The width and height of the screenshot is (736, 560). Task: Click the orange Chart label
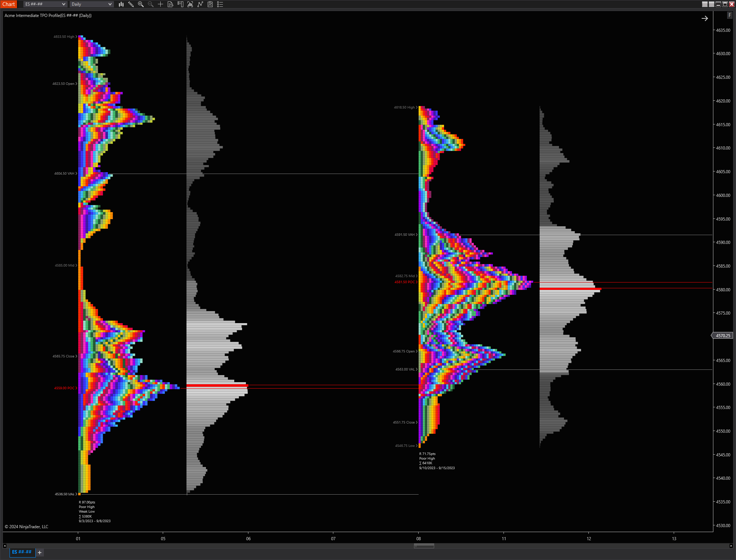[x=8, y=4]
